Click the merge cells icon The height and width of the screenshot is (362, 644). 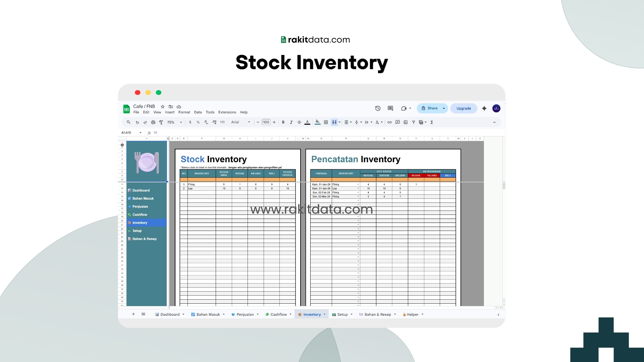point(334,122)
